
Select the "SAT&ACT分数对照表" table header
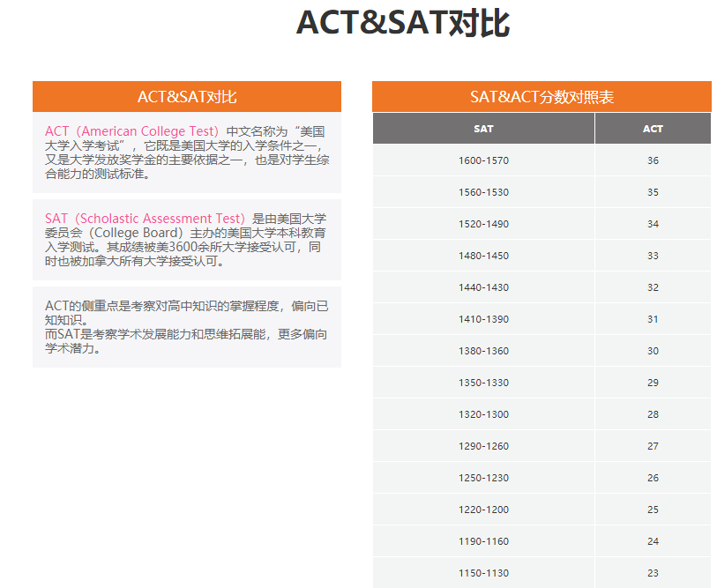coord(541,97)
